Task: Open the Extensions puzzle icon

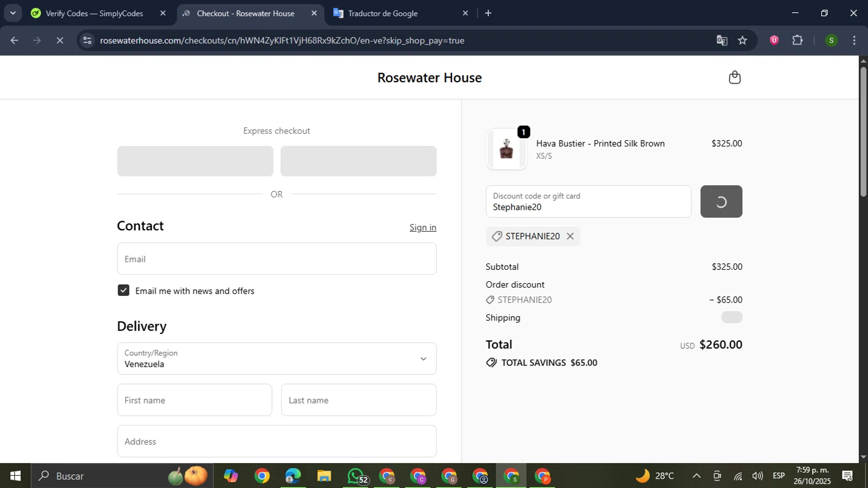Action: point(797,40)
